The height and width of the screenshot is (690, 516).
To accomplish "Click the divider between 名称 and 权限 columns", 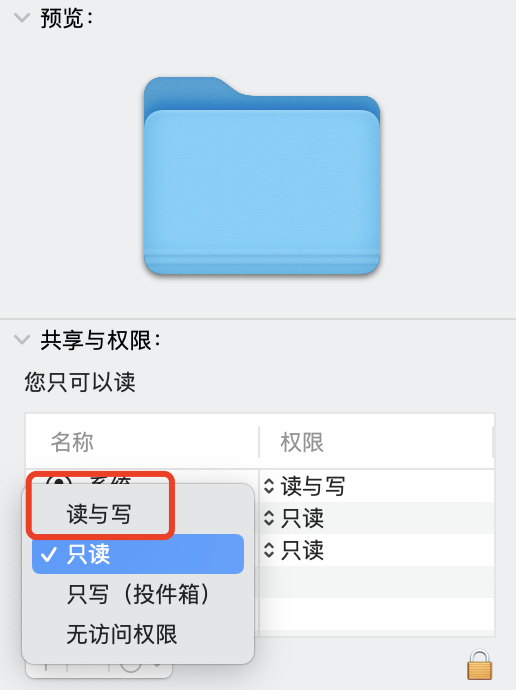I will click(x=259, y=442).
